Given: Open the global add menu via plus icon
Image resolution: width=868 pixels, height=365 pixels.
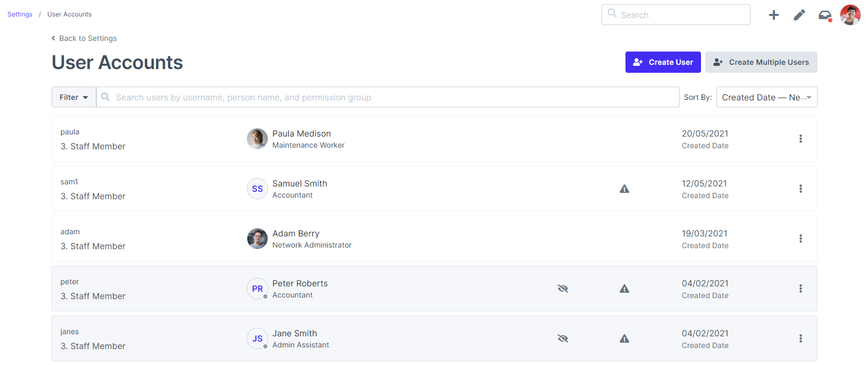Looking at the screenshot, I should coord(774,15).
